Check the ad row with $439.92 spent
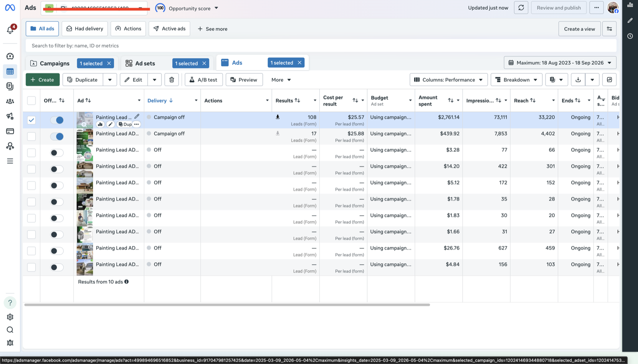The image size is (638, 364). [x=32, y=136]
